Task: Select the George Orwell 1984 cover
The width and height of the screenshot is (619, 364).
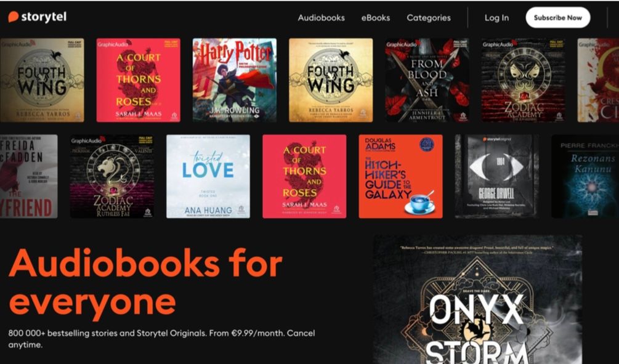Action: [x=497, y=176]
